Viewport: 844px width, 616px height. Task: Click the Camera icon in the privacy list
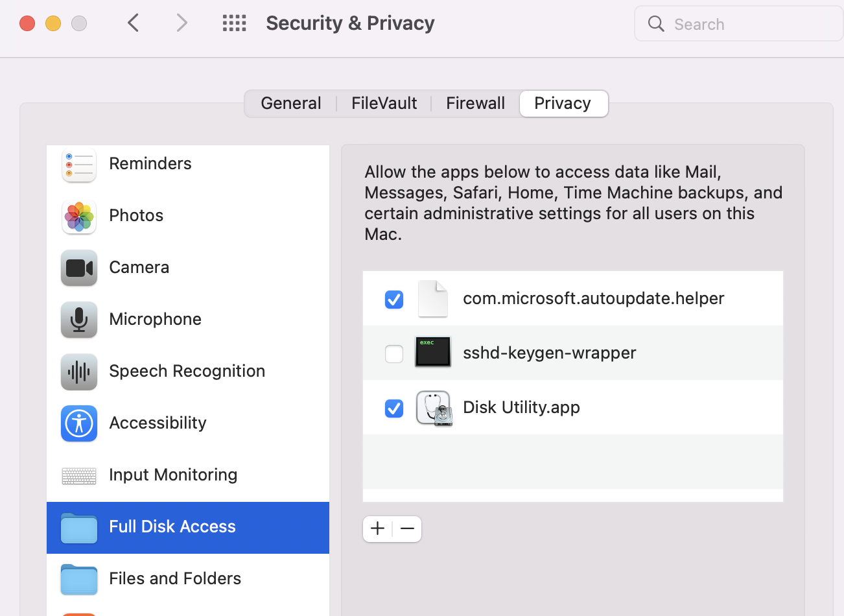point(79,268)
